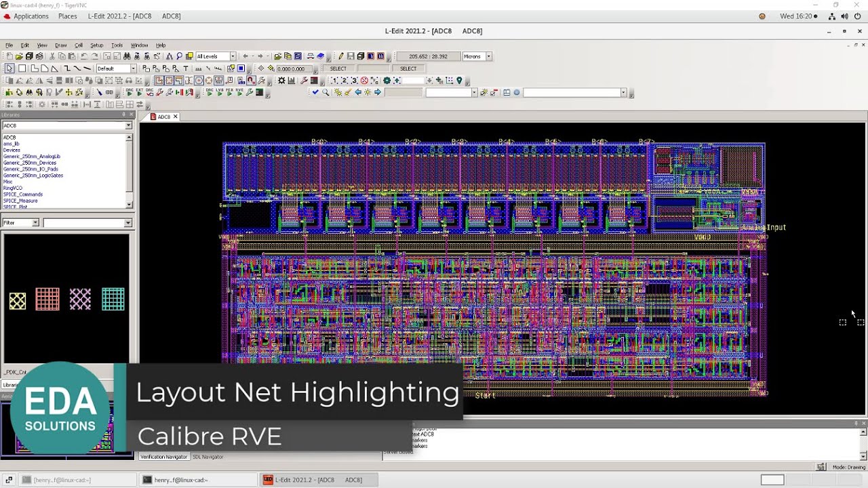Click the pencil edit icon

(x=341, y=56)
